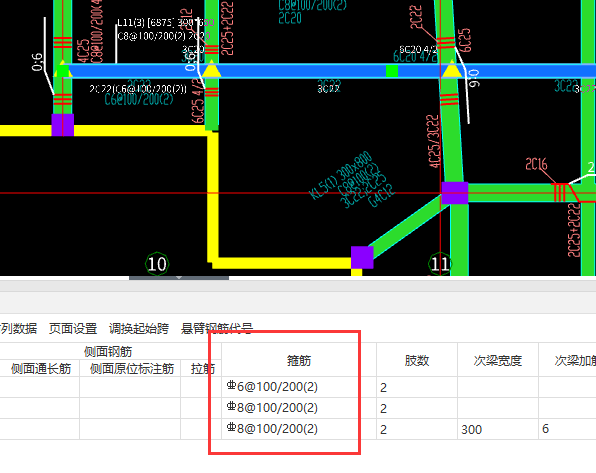The height and width of the screenshot is (473, 596).
Task: Select the 次梁宽度 column header
Action: tap(498, 360)
